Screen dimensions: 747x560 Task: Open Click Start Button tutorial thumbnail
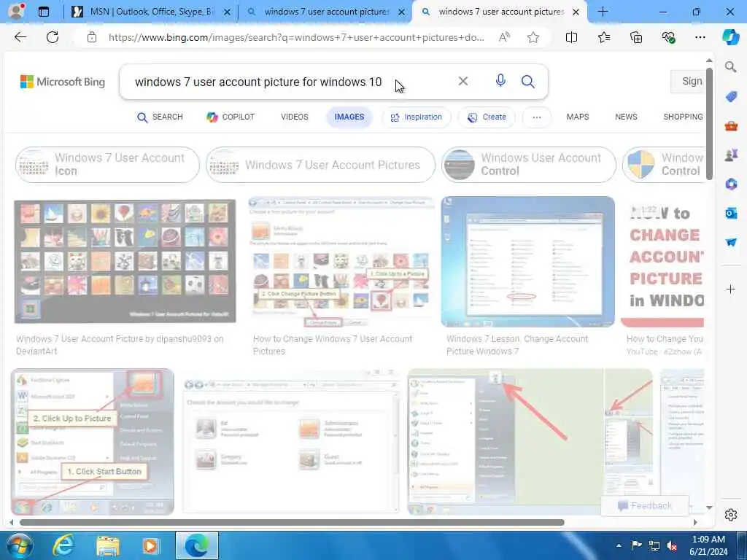click(93, 441)
